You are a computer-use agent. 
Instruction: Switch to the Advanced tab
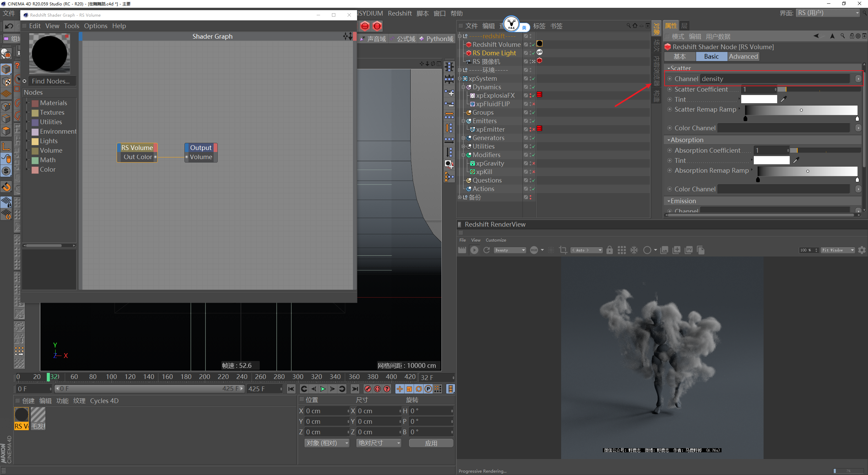click(x=743, y=57)
